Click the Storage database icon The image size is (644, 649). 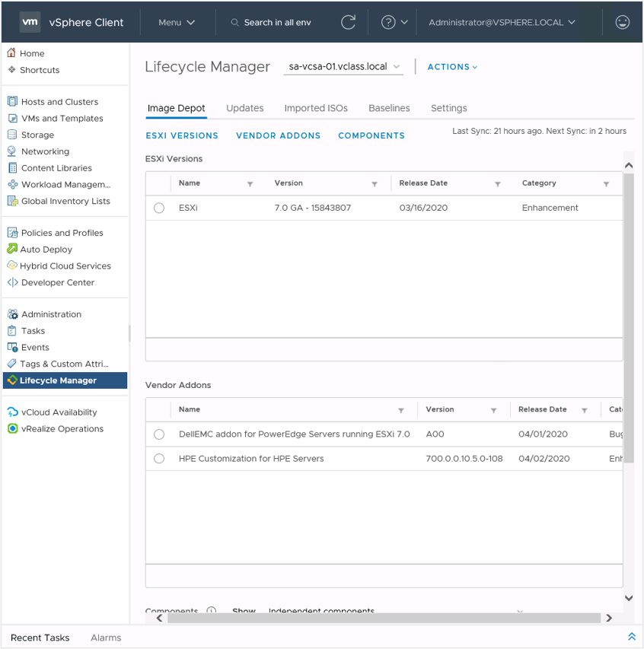(x=12, y=135)
